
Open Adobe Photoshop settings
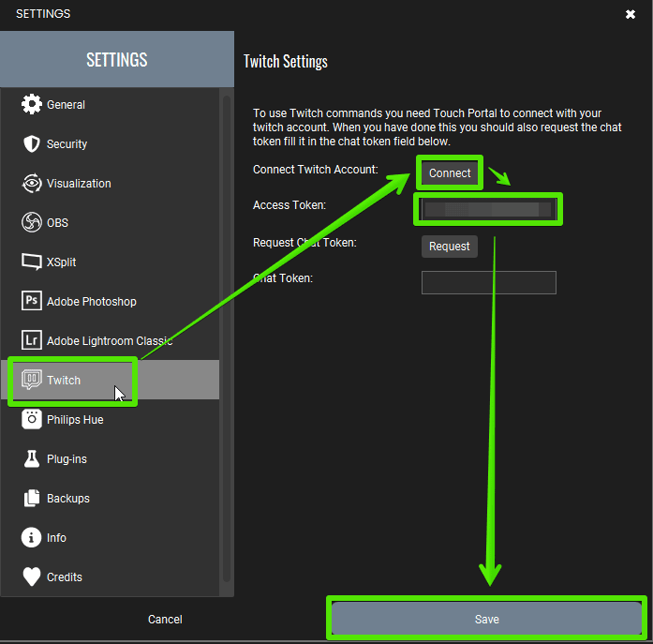(110, 301)
